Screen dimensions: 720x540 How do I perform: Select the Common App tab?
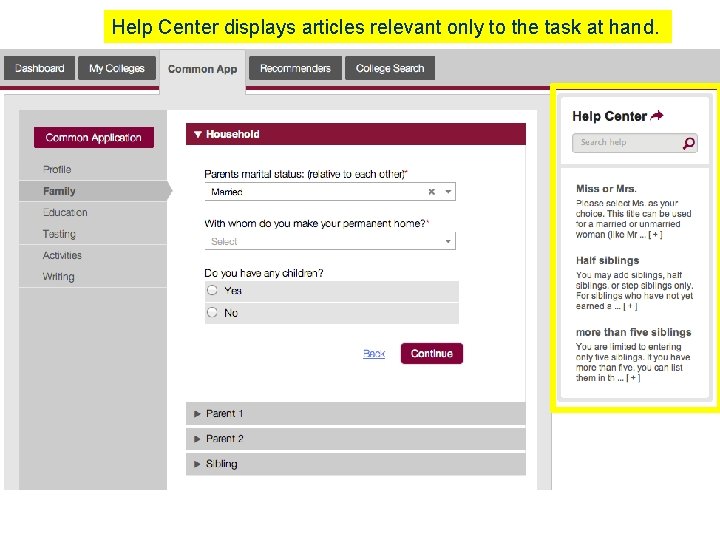coord(202,69)
